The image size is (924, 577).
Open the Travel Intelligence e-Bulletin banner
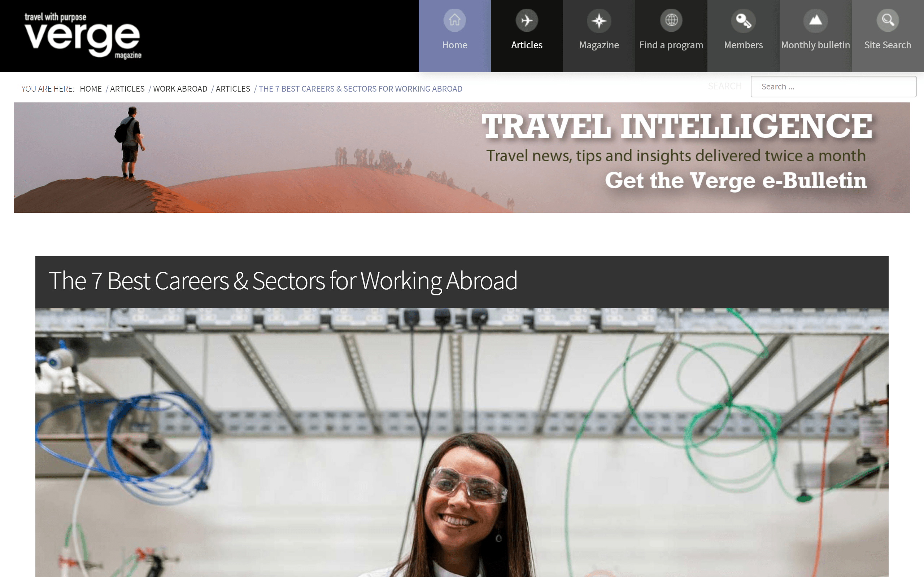(x=462, y=158)
